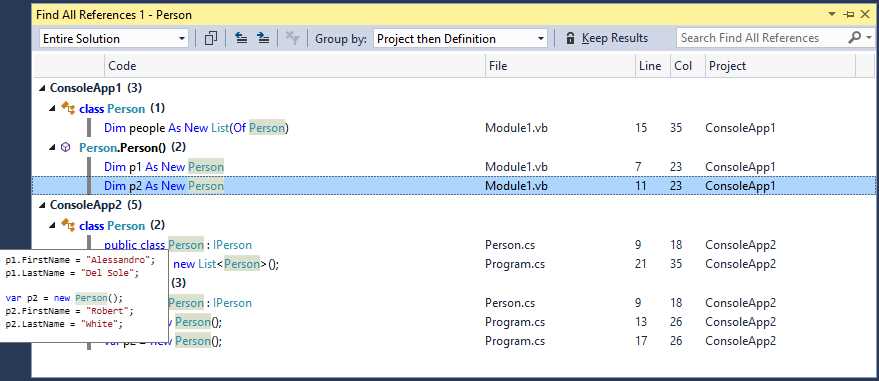Select ConsoleApp2 (5) tree header
879x381 pixels.
pyautogui.click(x=96, y=205)
